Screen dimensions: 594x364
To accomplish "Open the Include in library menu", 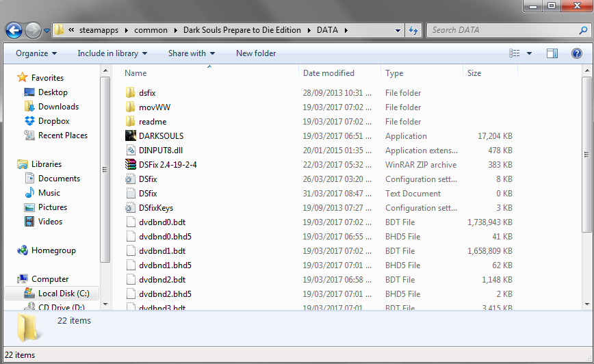I will point(112,53).
